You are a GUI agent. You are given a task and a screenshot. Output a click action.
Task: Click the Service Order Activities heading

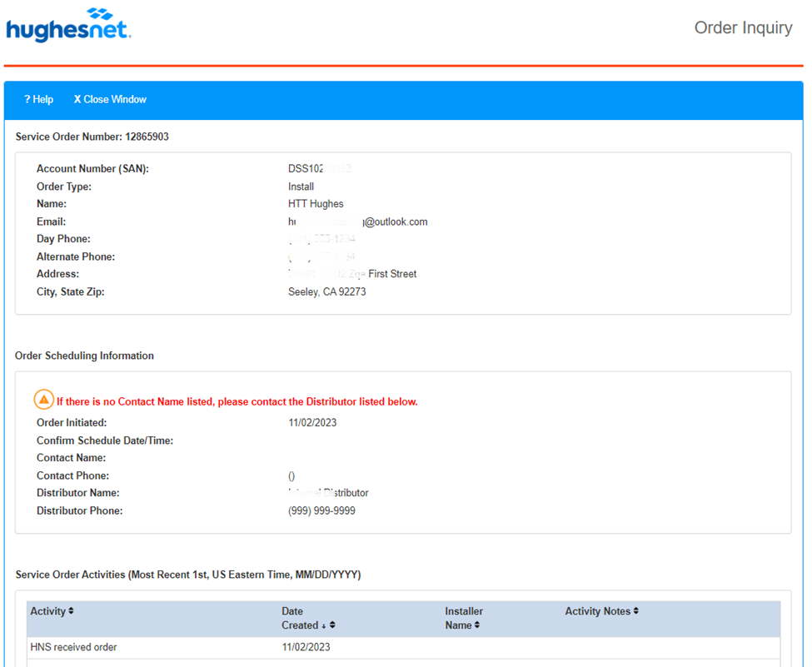(x=187, y=575)
